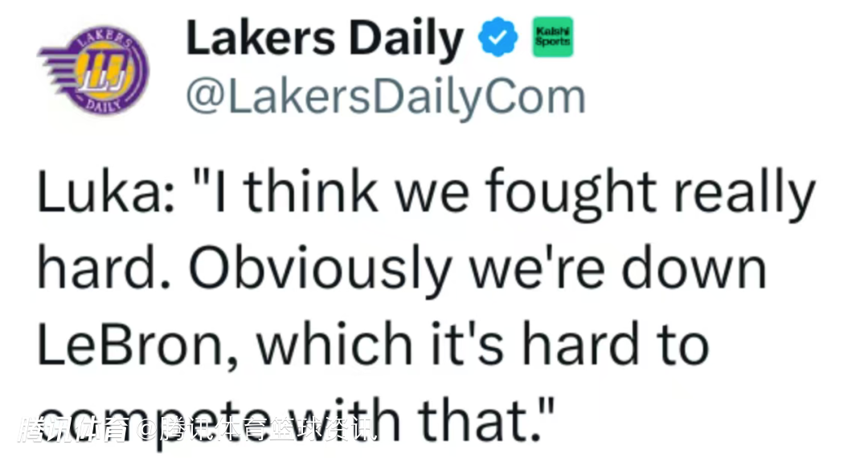Click the 腾讯体育 watermark logo
The image size is (868, 458).
tap(74, 431)
